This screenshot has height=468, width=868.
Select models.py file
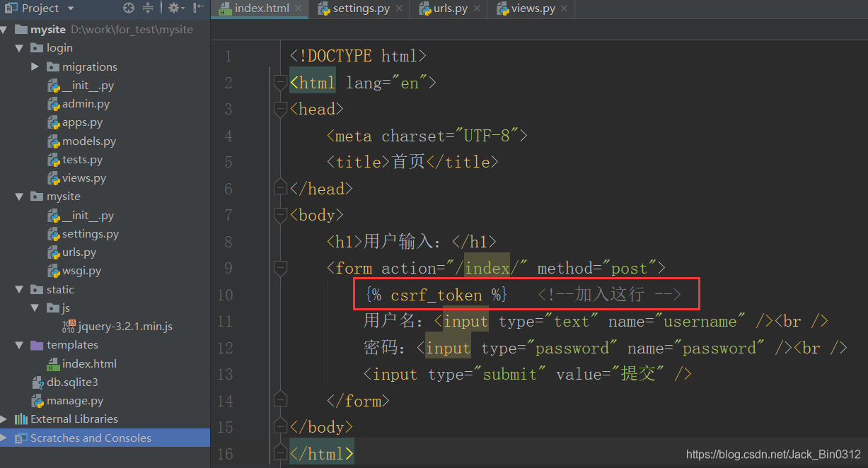coord(89,141)
